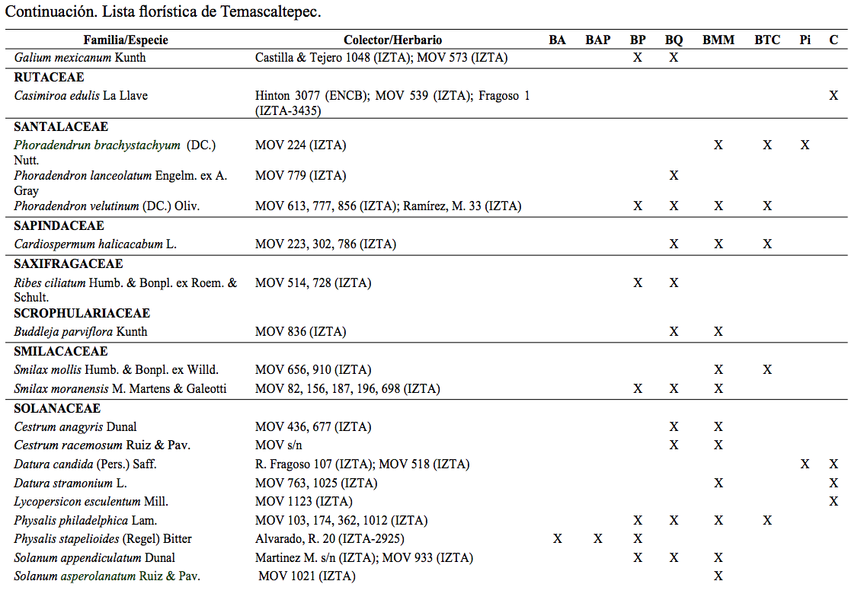Select the X mark for Solanum asperolanatum
The width and height of the screenshot is (861, 616).
coord(718,576)
